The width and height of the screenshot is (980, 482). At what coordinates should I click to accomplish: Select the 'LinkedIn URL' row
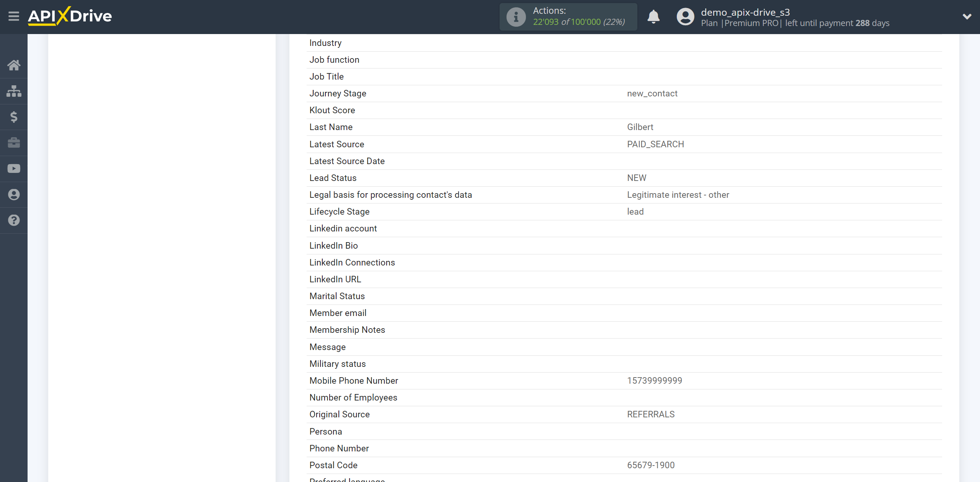pos(624,279)
